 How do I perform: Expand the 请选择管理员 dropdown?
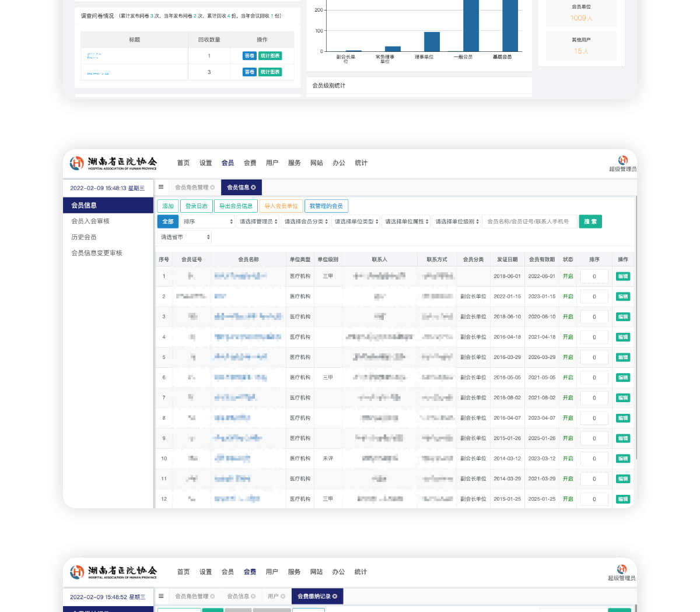click(x=256, y=221)
